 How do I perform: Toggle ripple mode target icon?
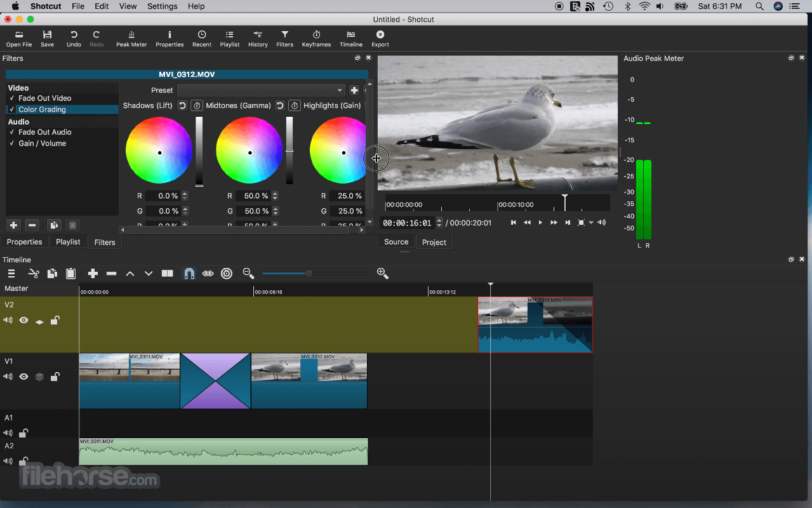tap(227, 274)
